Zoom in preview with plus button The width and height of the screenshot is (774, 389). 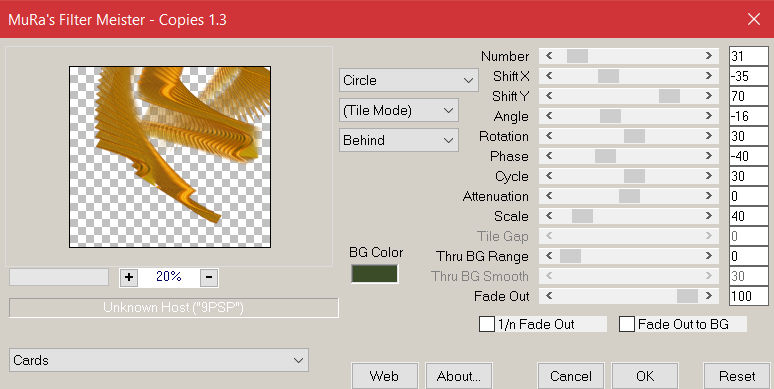(129, 277)
